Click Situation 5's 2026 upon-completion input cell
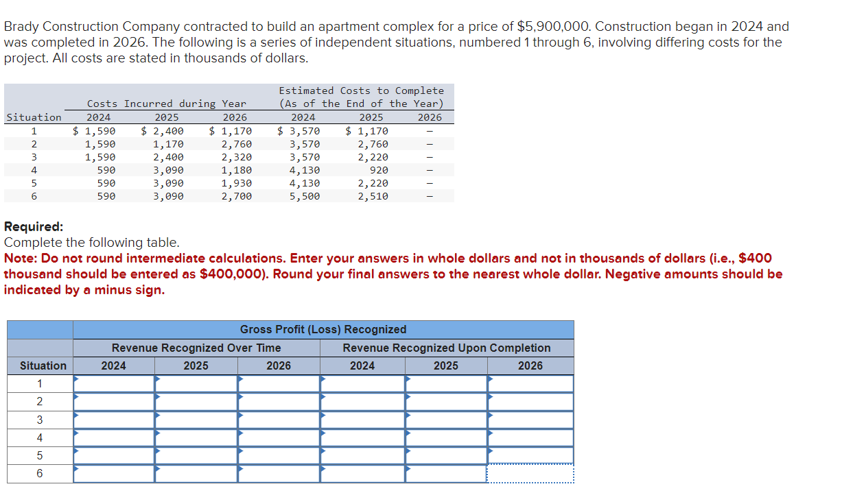The image size is (866, 504). (x=530, y=455)
